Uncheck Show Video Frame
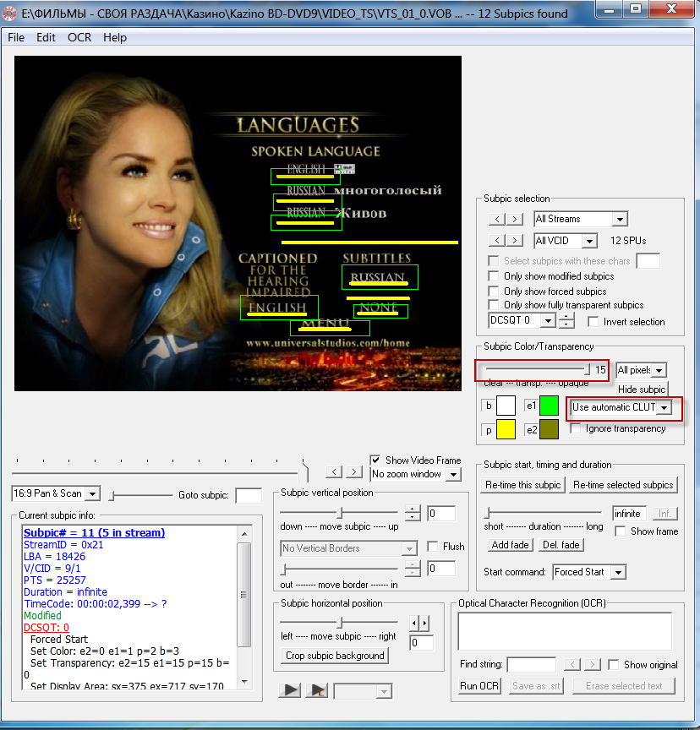The image size is (700, 730). click(x=375, y=460)
